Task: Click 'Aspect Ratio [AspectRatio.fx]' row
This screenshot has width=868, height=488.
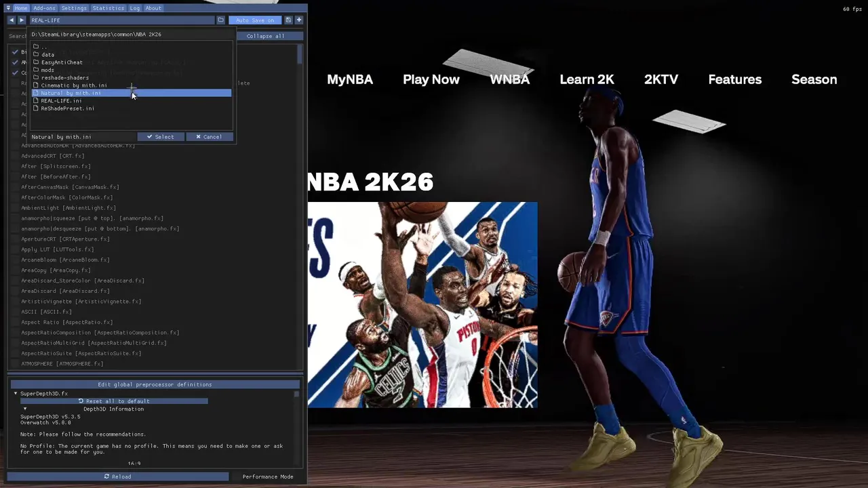Action: pyautogui.click(x=67, y=322)
